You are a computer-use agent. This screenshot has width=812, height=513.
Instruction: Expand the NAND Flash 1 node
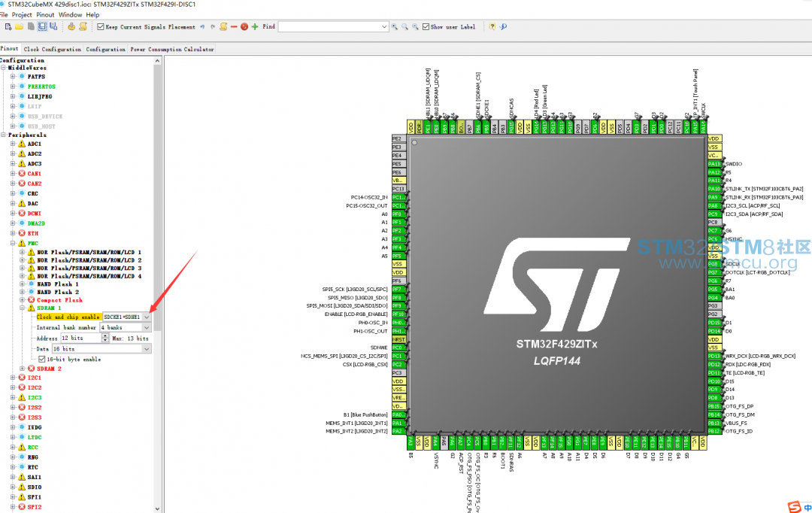pos(23,284)
